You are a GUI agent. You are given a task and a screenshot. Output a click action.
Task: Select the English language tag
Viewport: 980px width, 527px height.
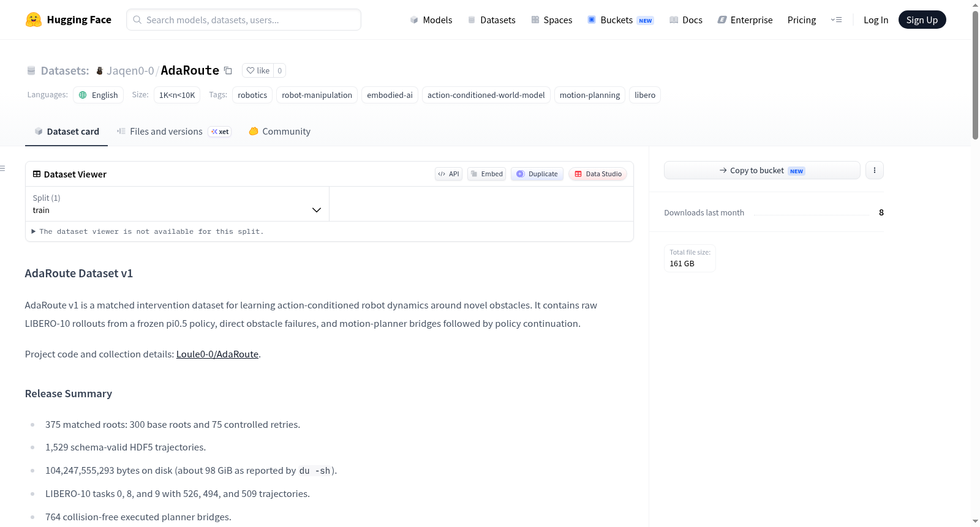pyautogui.click(x=99, y=95)
